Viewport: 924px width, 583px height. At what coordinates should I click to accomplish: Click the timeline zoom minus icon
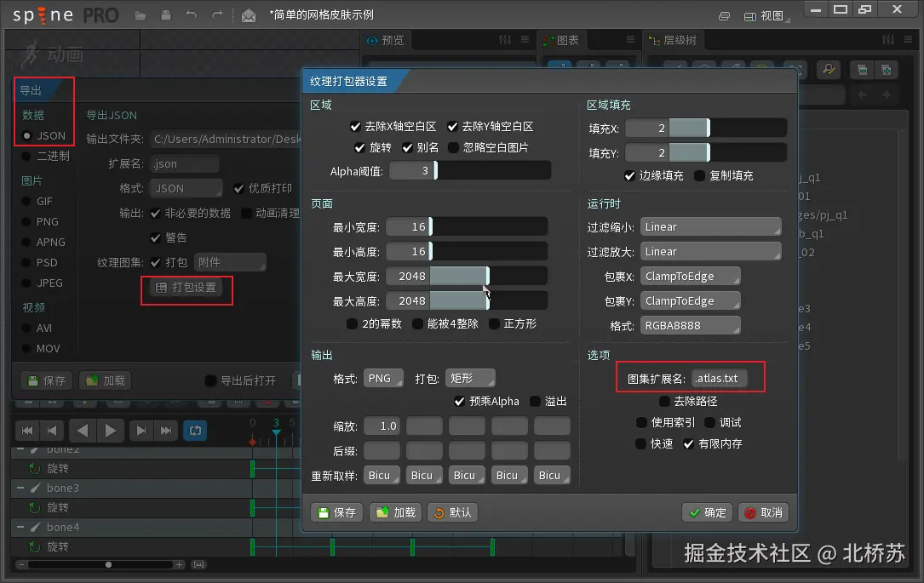tap(21, 565)
